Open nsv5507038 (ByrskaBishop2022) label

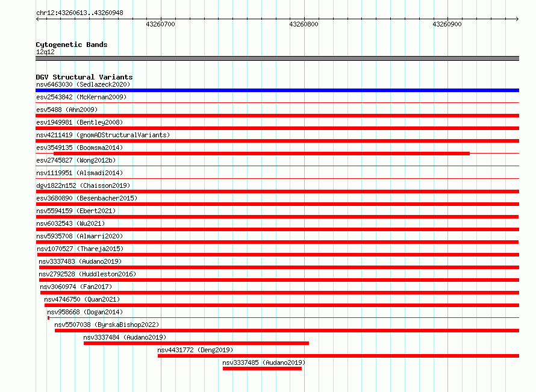coord(107,325)
